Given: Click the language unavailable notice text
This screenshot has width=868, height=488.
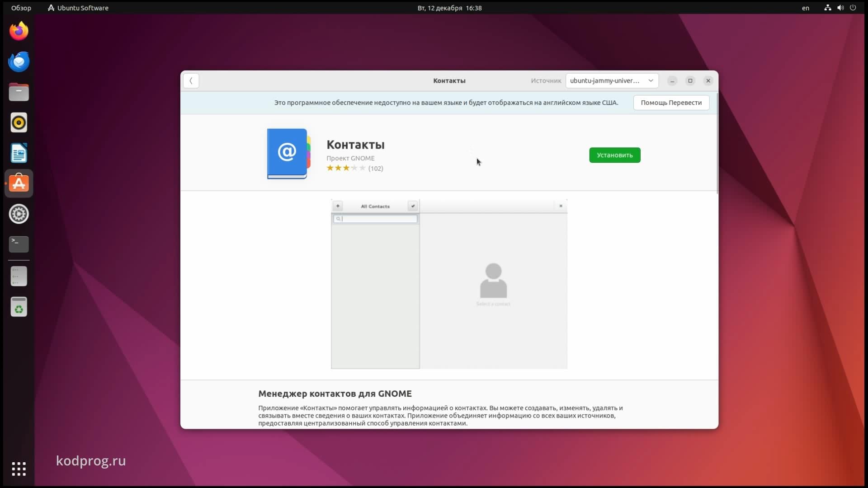Looking at the screenshot, I should (x=446, y=103).
